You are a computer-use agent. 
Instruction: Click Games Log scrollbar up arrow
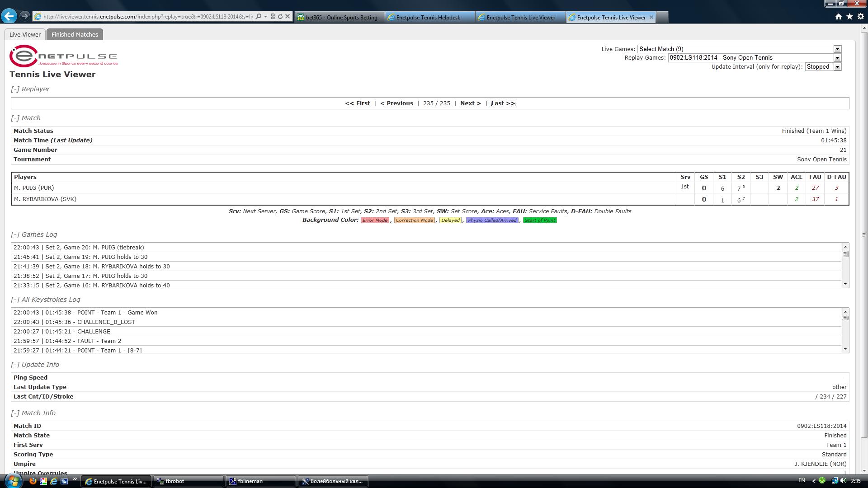[845, 247]
